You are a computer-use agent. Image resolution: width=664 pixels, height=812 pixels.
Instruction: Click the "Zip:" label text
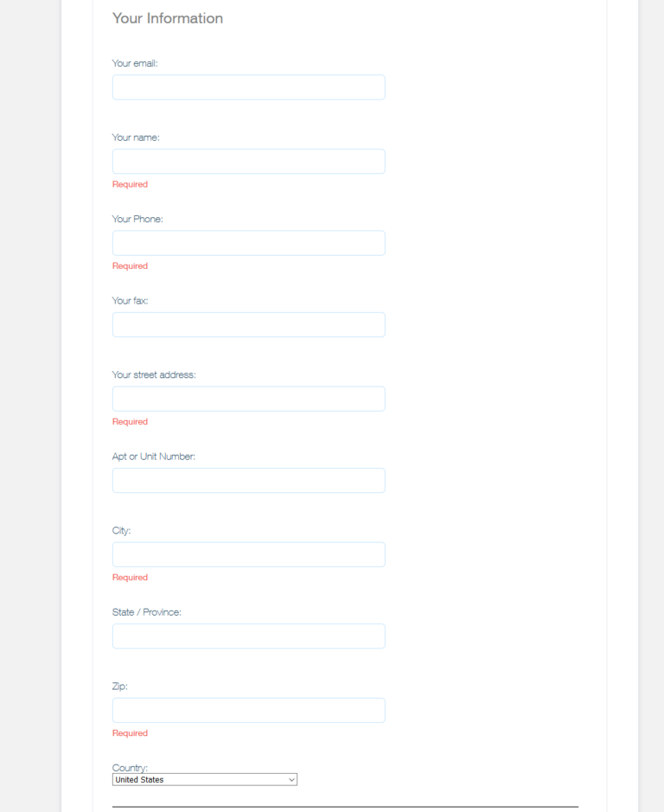(x=120, y=686)
